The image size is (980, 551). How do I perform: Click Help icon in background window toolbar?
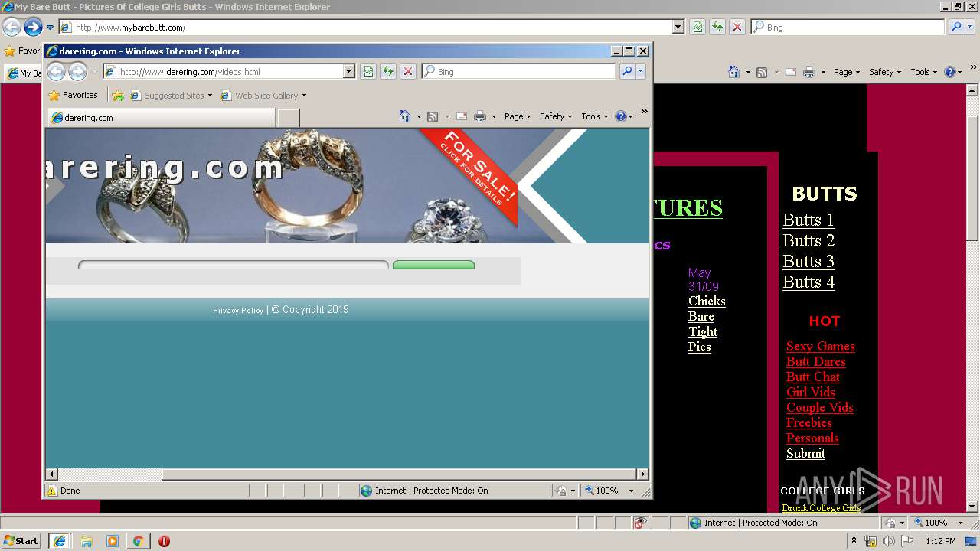pyautogui.click(x=949, y=72)
